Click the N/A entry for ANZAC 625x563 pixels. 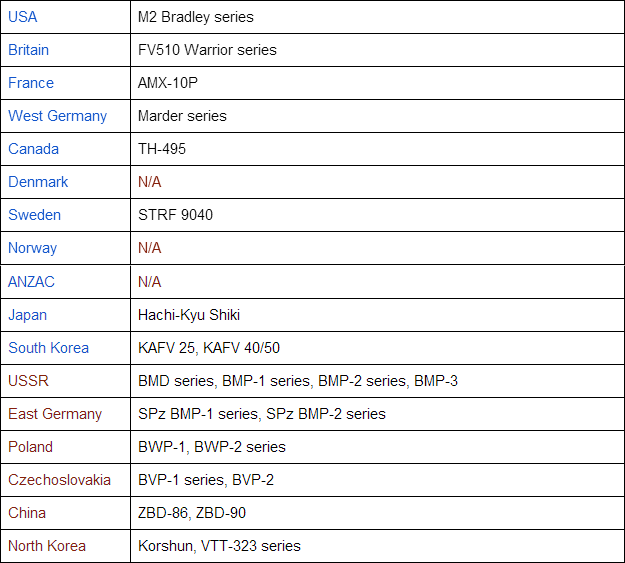pos(149,282)
